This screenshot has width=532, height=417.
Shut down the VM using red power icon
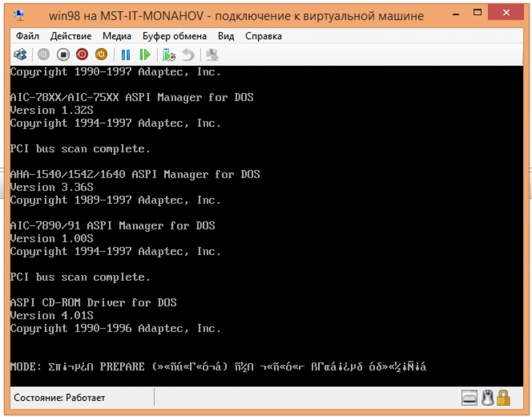82,54
